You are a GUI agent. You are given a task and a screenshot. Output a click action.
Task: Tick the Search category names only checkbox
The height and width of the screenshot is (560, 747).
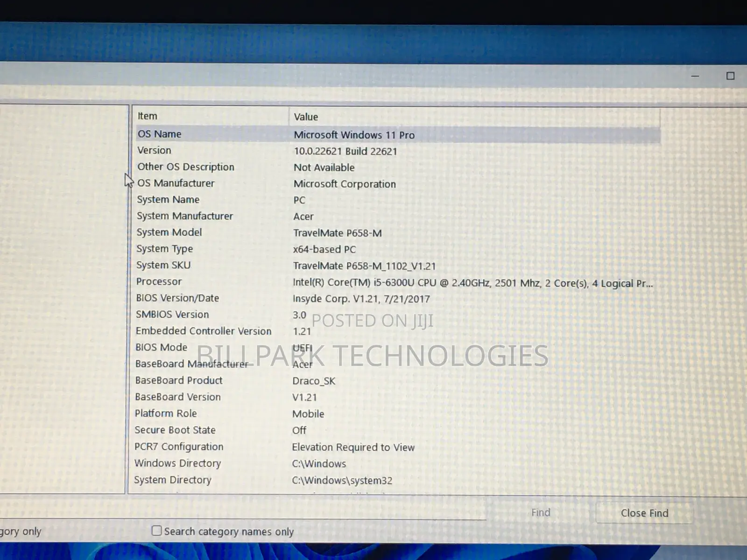click(157, 531)
